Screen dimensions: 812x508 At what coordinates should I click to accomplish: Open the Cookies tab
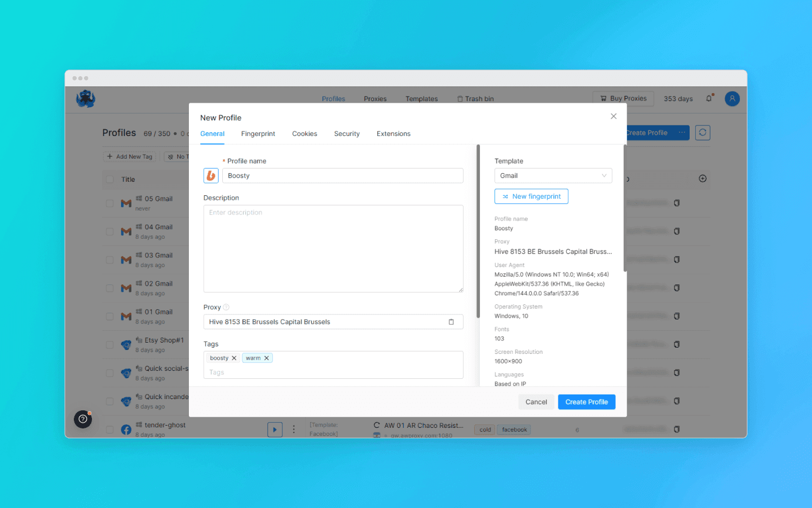[304, 134]
